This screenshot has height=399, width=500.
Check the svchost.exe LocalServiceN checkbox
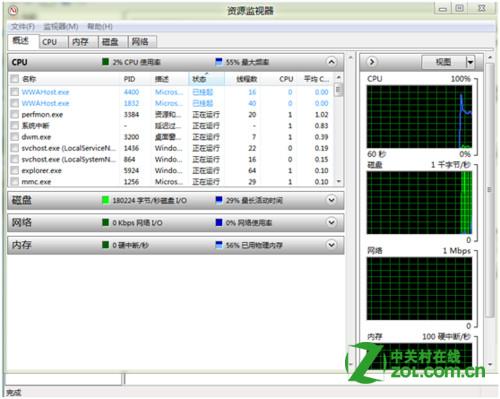tap(14, 148)
